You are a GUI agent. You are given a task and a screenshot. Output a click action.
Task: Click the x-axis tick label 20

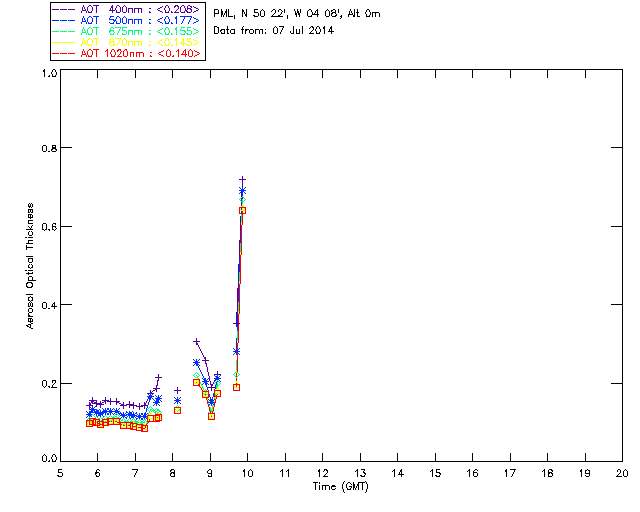(622, 473)
